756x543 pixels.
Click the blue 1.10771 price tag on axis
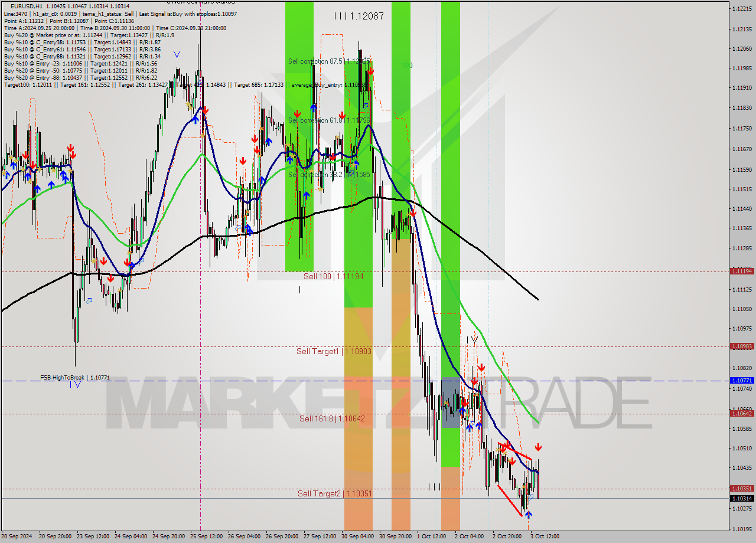pos(742,381)
